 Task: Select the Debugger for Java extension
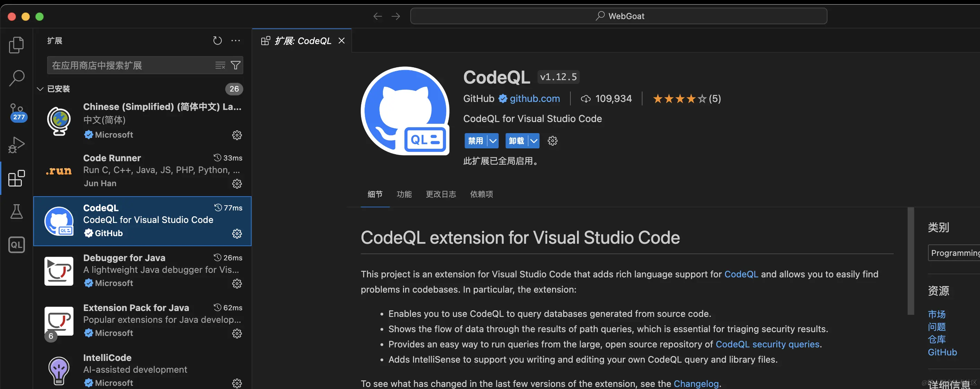pos(142,271)
